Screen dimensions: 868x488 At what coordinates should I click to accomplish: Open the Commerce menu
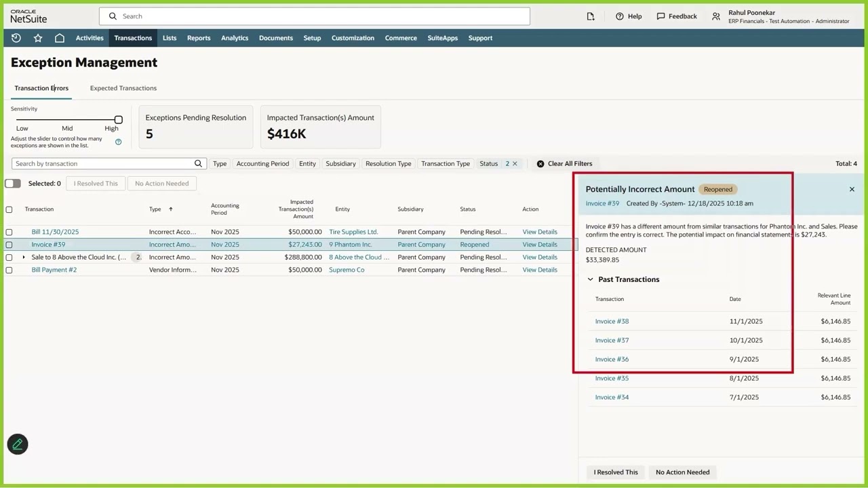pos(401,38)
